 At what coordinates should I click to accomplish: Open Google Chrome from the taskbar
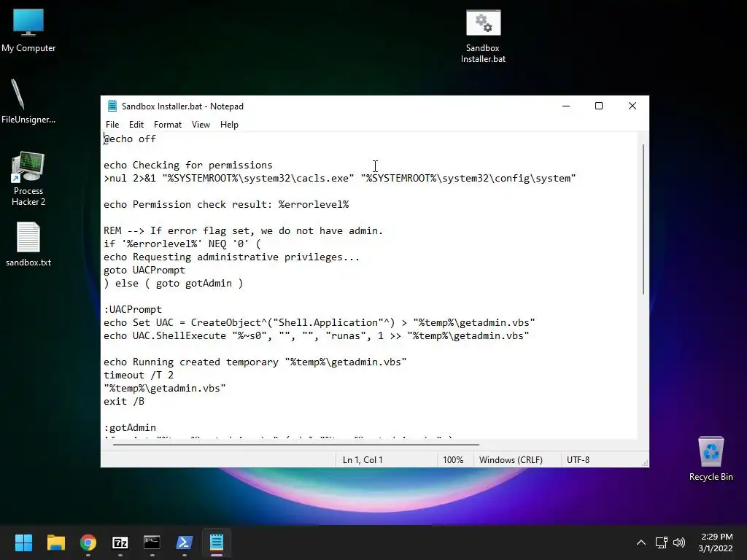(x=88, y=542)
